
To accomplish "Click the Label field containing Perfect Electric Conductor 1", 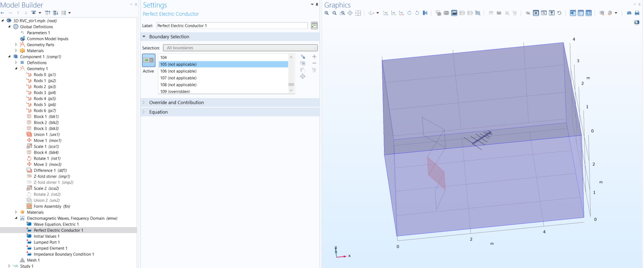I will 232,26.
